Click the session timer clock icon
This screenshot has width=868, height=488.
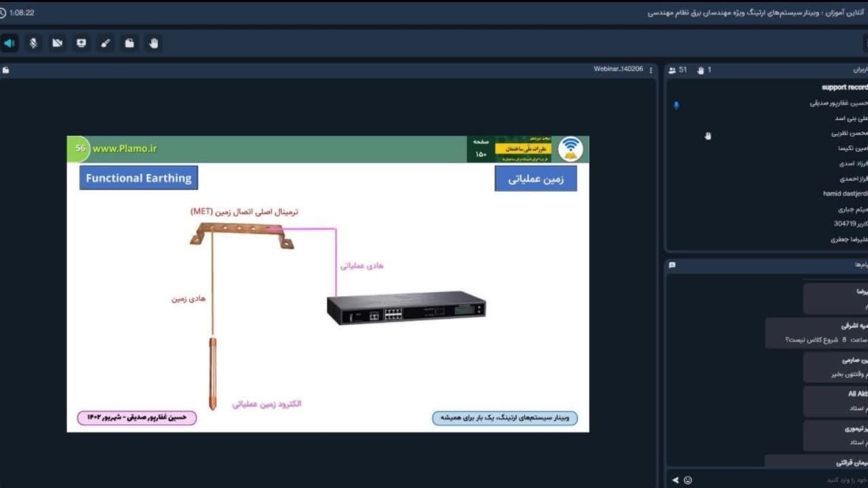coord(3,13)
